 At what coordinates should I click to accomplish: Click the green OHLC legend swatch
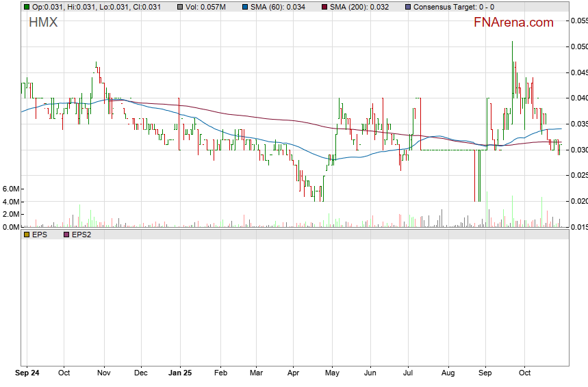(x=26, y=7)
